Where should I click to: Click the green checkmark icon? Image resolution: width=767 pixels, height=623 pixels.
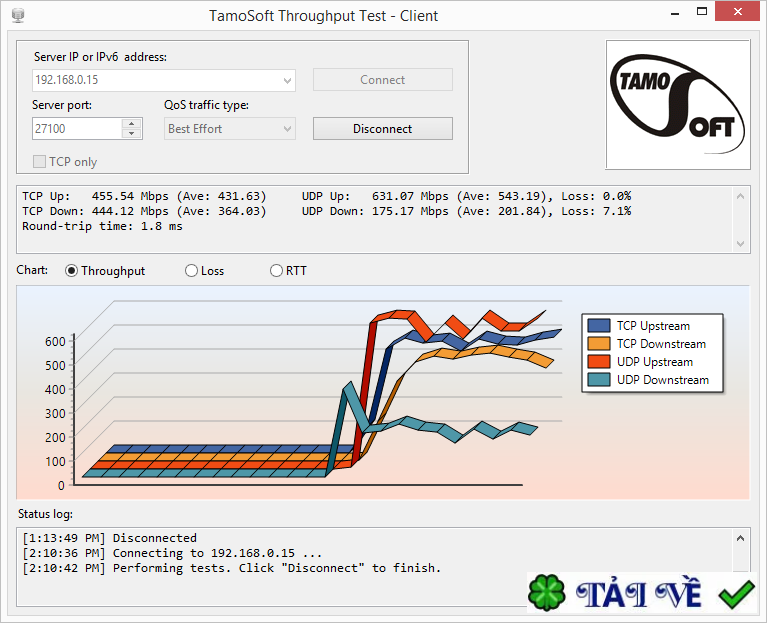pos(737,594)
